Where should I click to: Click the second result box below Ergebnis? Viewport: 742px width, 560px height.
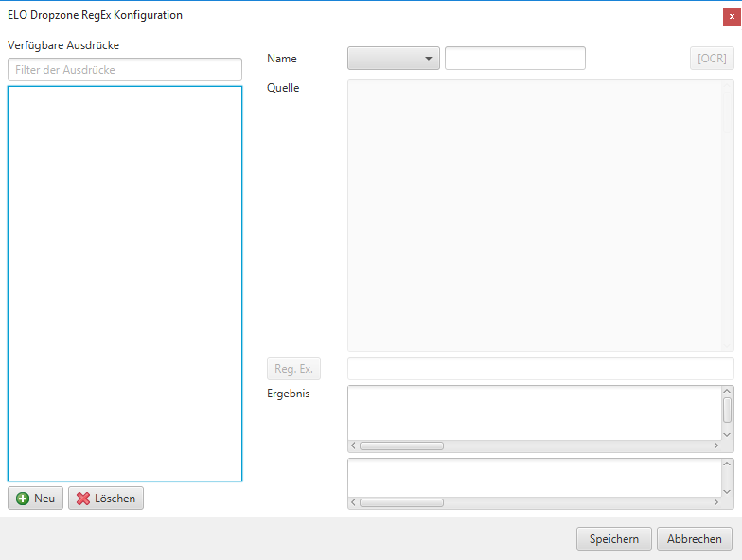coord(535,478)
